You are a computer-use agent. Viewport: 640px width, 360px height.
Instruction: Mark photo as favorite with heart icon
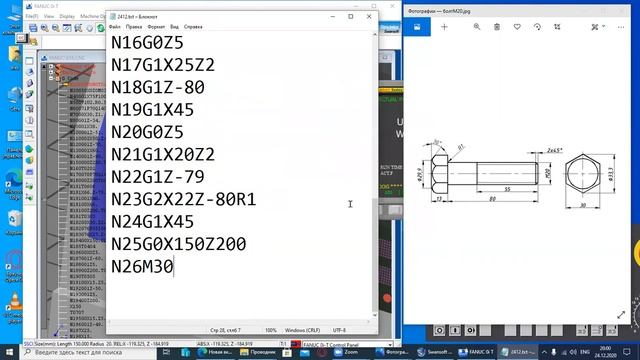517,27
